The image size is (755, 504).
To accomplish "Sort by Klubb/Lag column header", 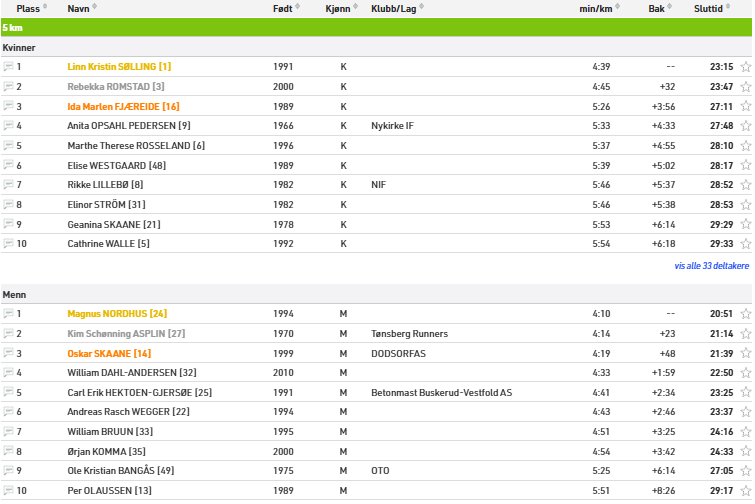I will [x=393, y=8].
